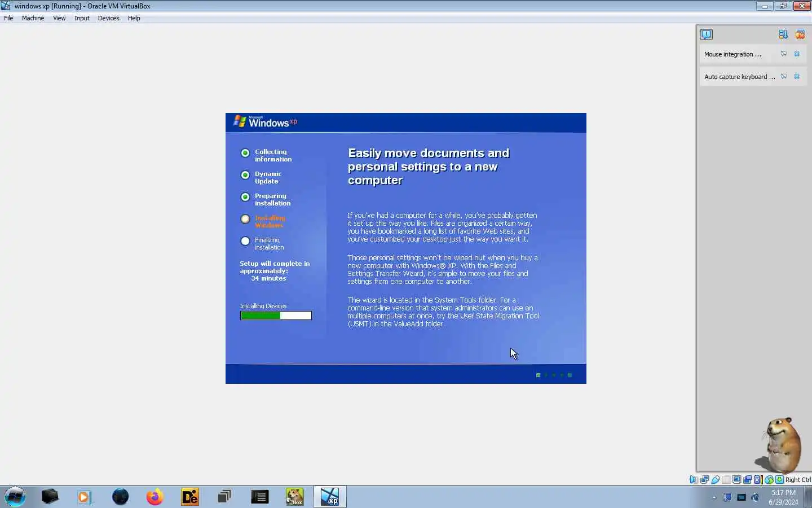812x508 pixels.
Task: Click the VirtualBox title bar icon
Action: coord(6,6)
